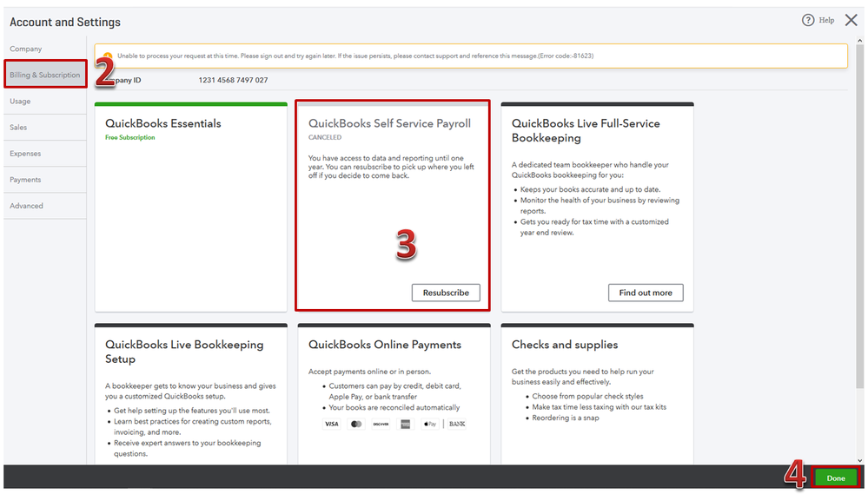Screen dimensions: 868x494
Task: Click the error message with code 81623
Action: pyautogui.click(x=355, y=56)
